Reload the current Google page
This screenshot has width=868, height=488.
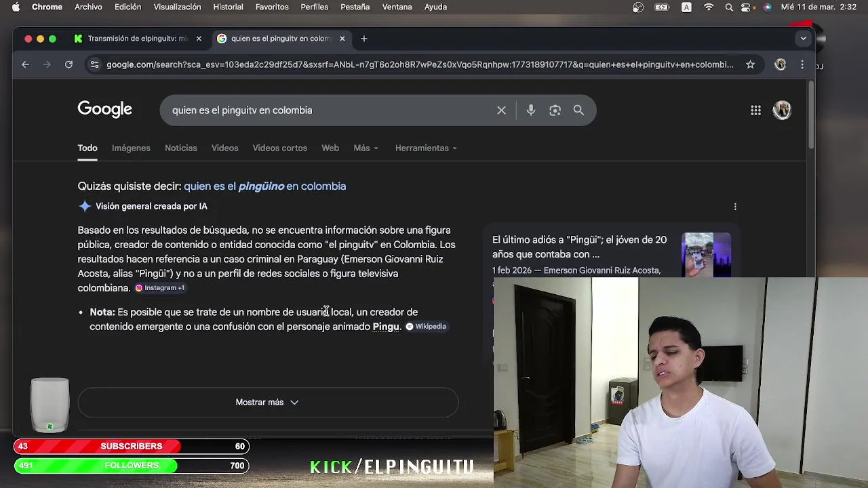[68, 64]
